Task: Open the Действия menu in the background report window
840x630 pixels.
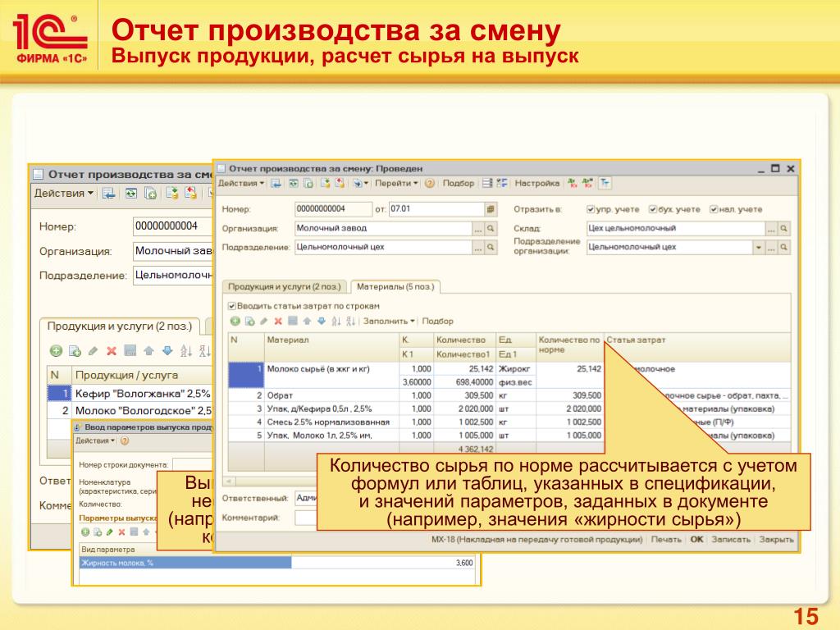Action: pyautogui.click(x=64, y=194)
